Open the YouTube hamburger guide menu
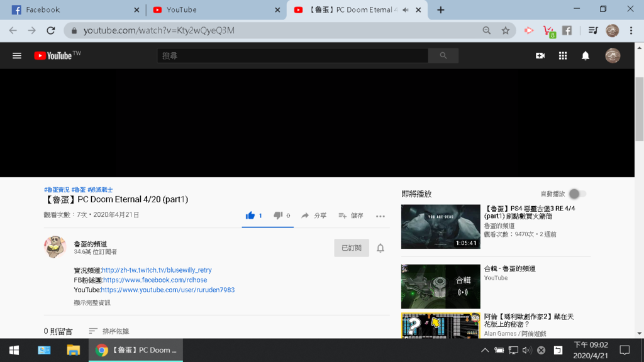 [17, 55]
